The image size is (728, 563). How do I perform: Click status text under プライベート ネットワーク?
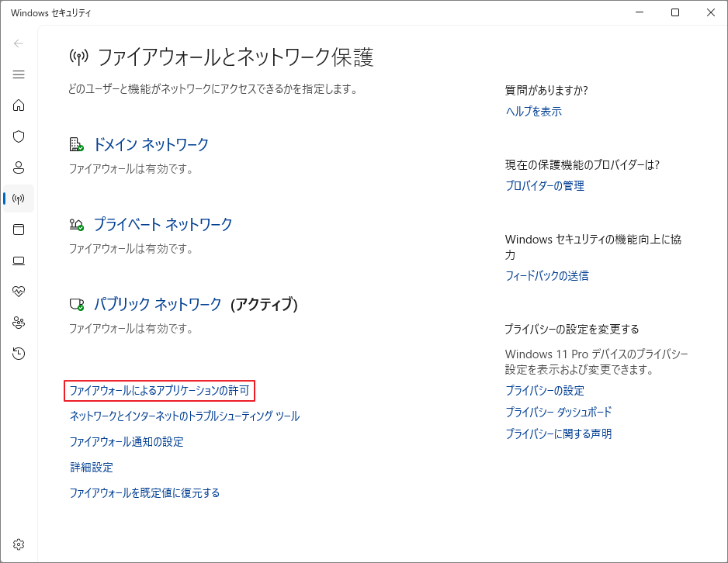pos(131,249)
